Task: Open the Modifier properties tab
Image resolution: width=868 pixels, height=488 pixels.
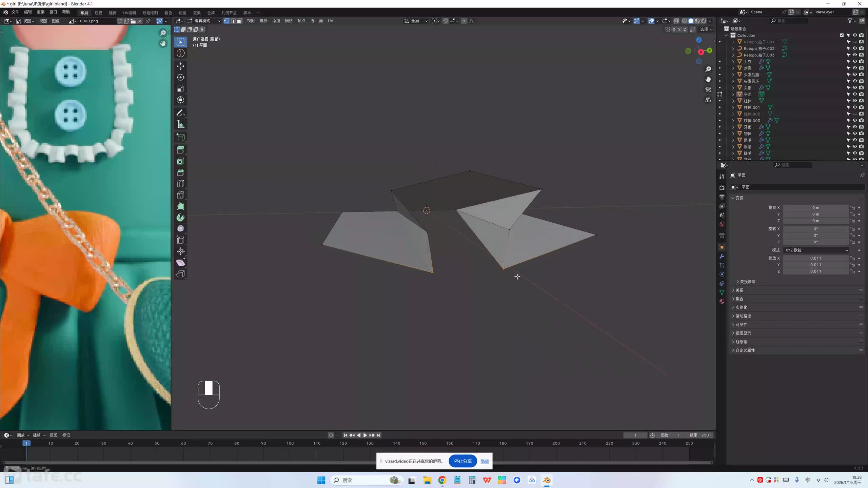Action: pos(722,256)
